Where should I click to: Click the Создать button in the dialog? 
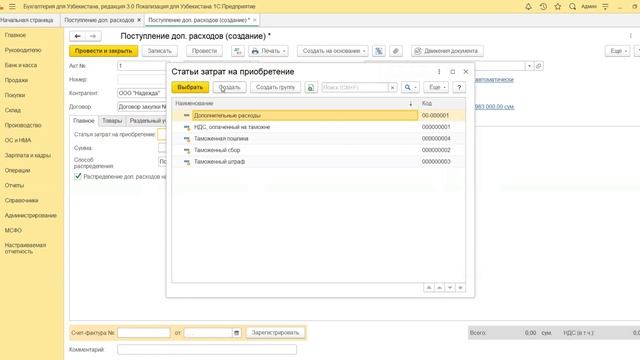[x=229, y=87]
